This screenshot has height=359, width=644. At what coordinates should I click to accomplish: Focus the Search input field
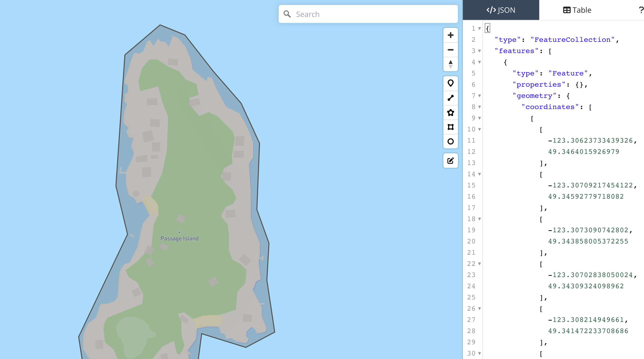373,14
